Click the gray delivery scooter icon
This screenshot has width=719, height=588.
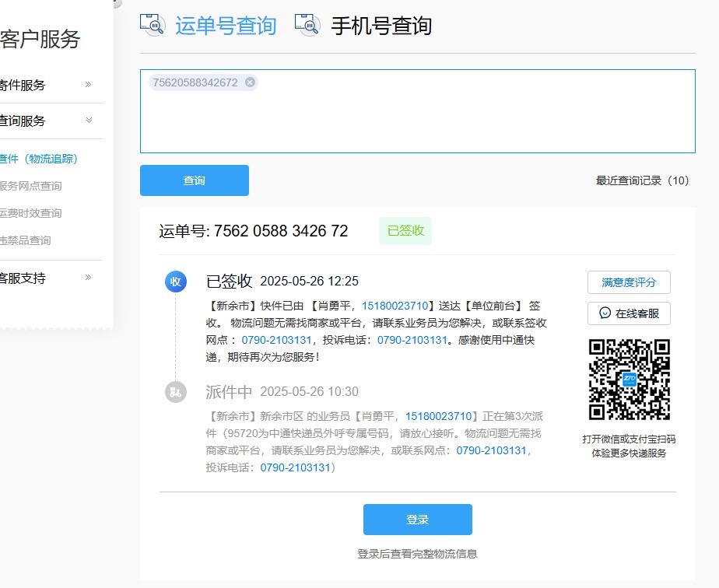(x=176, y=392)
